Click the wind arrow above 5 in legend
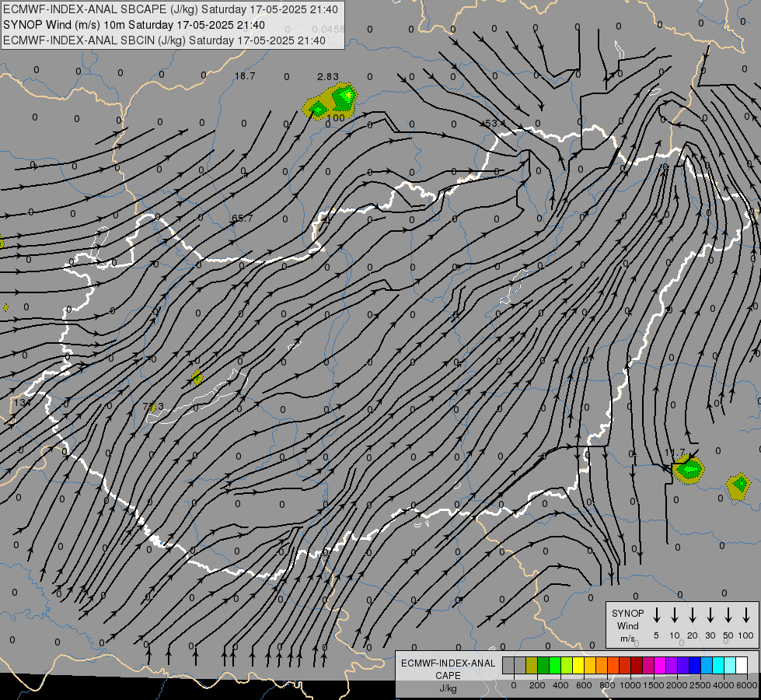Image resolution: width=761 pixels, height=700 pixels. [657, 615]
